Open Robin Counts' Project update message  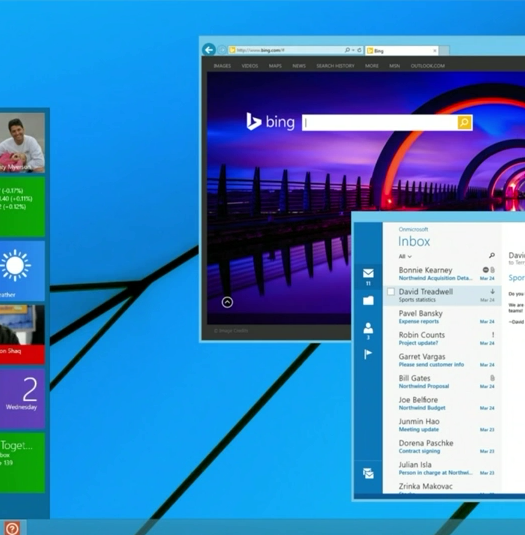pos(442,338)
